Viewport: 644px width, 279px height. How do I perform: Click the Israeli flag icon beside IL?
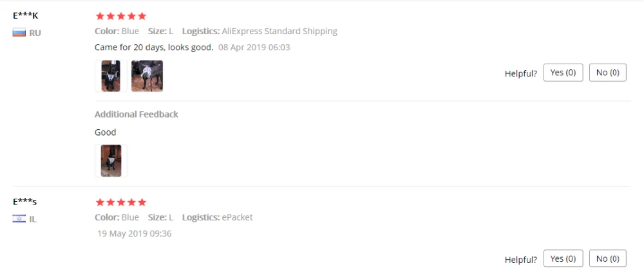click(x=19, y=219)
